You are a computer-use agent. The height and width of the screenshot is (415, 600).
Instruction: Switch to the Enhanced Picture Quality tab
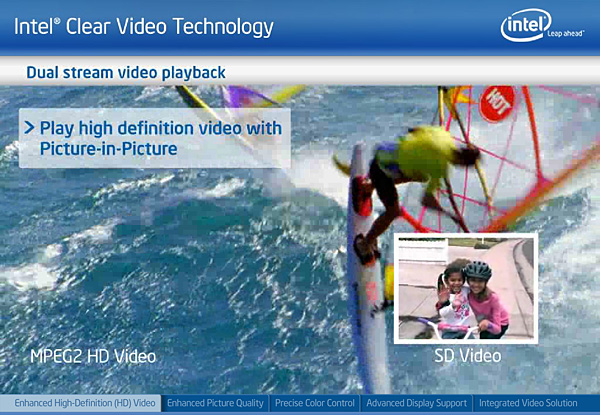[215, 403]
